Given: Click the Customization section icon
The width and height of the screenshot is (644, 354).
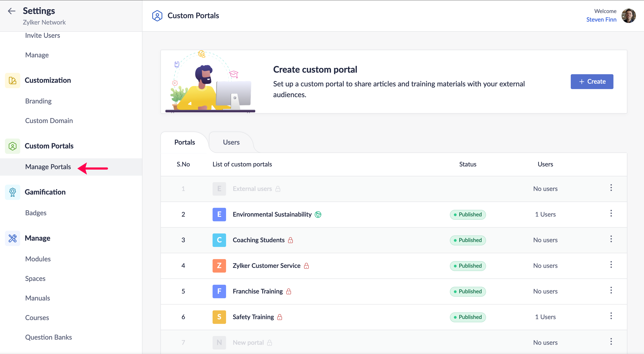Looking at the screenshot, I should tap(13, 80).
